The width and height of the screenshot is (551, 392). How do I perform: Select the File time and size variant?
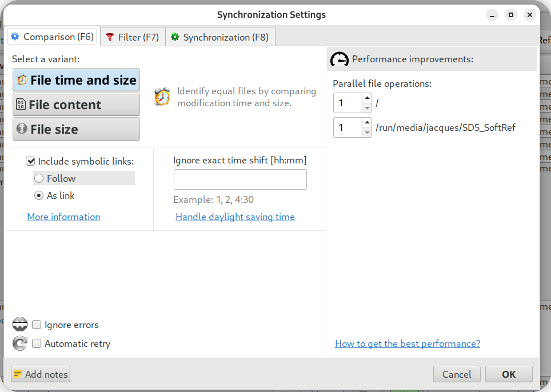[x=76, y=80]
